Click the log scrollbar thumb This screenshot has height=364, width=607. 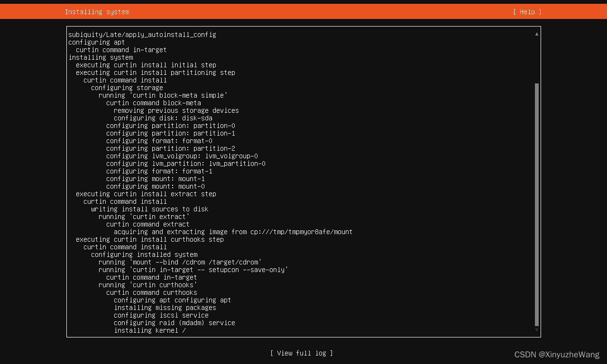[537, 205]
